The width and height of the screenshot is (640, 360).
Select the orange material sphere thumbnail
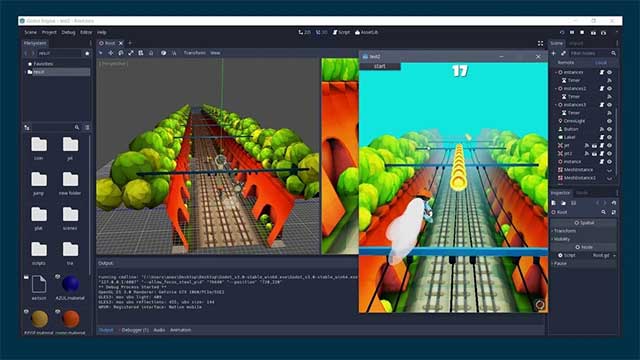click(x=70, y=319)
